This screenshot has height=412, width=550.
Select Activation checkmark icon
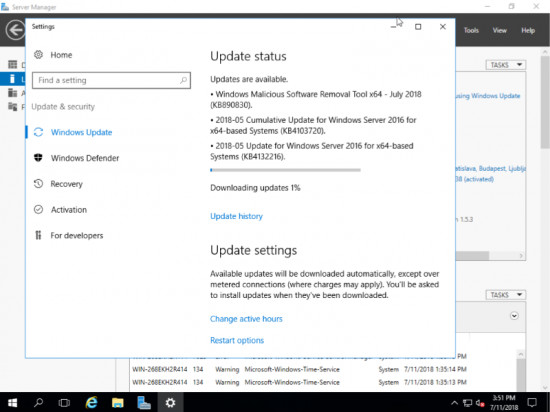(38, 209)
